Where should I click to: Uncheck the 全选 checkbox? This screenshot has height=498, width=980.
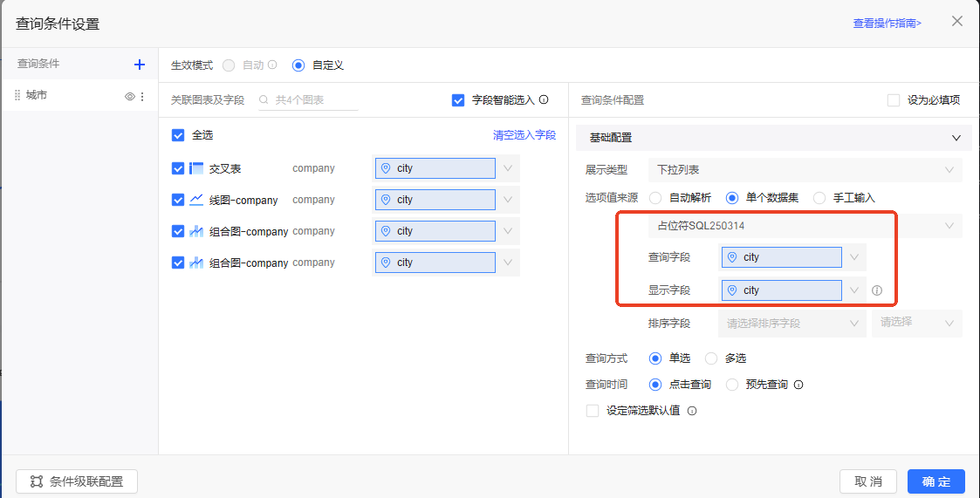[178, 135]
